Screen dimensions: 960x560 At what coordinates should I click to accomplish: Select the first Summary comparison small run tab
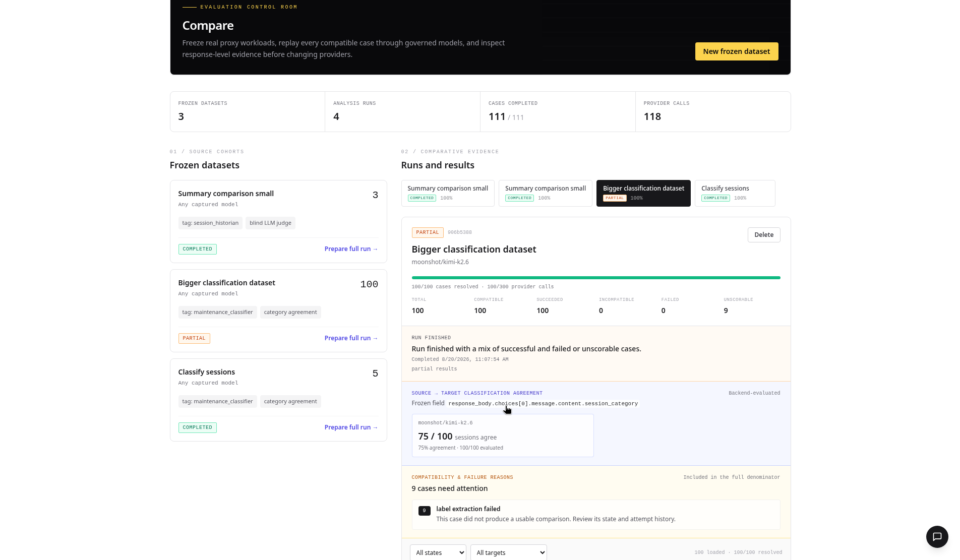click(x=448, y=193)
